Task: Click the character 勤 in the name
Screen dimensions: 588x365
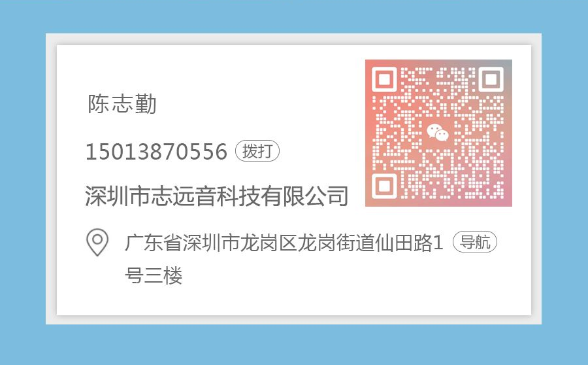Action: 146,104
